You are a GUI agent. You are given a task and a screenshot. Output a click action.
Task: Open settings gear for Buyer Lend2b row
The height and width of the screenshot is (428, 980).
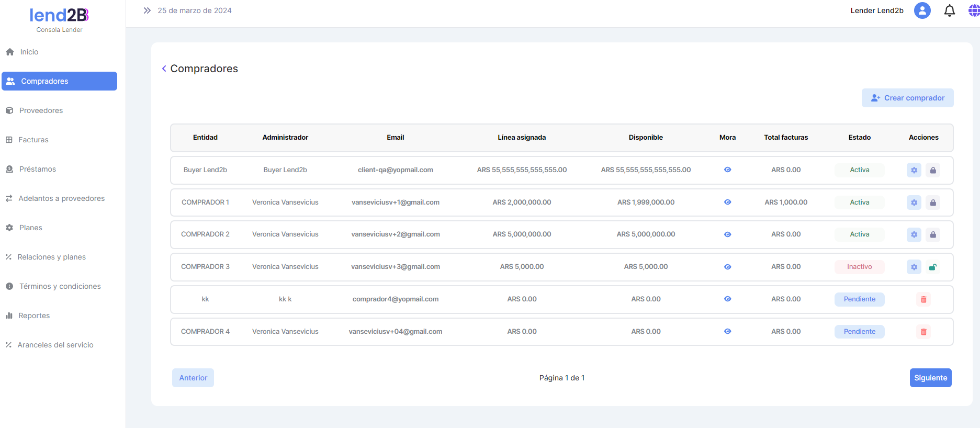point(914,170)
